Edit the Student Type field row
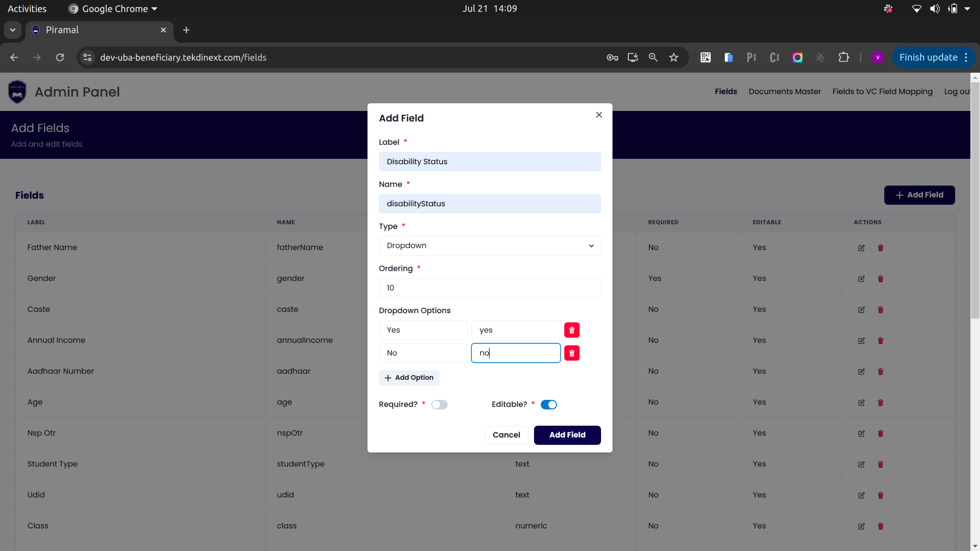Screen dimensions: 980x551 pyautogui.click(x=861, y=464)
